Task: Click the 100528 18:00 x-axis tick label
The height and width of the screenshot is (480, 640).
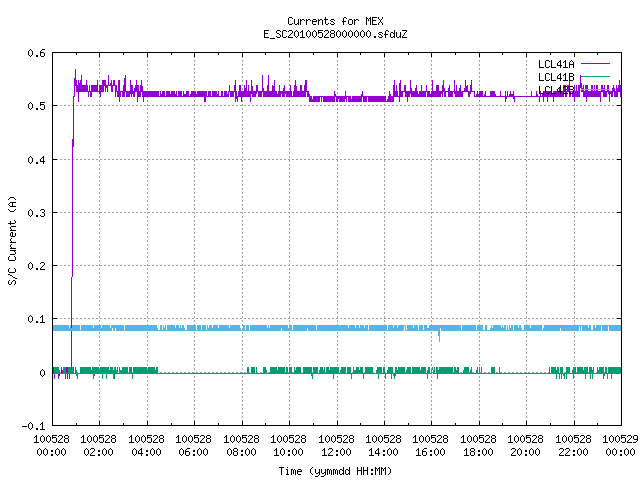Action: click(x=478, y=446)
